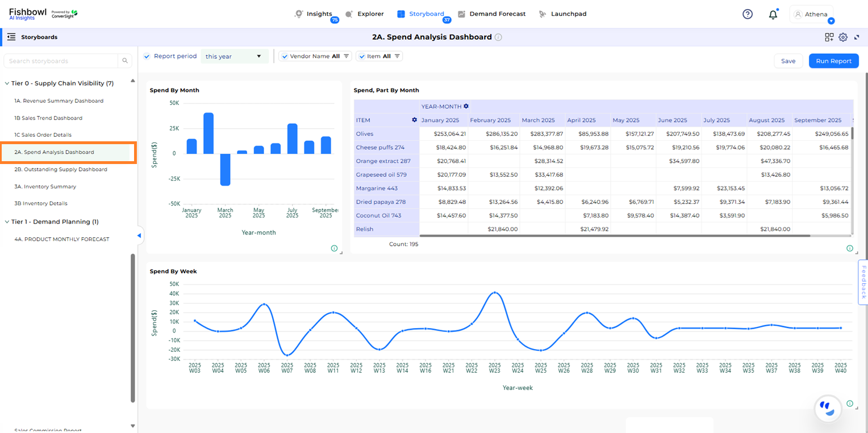Uncheck the Report period checkbox
The height and width of the screenshot is (433, 868).
(147, 56)
